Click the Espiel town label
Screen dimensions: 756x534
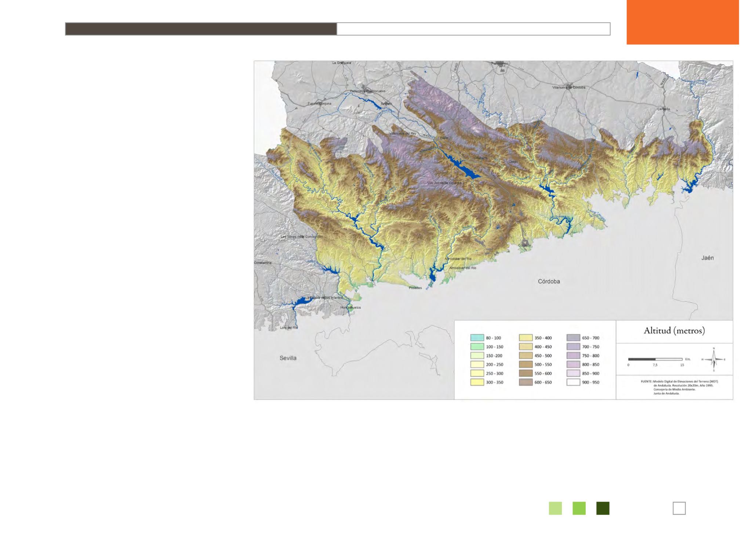[444, 138]
